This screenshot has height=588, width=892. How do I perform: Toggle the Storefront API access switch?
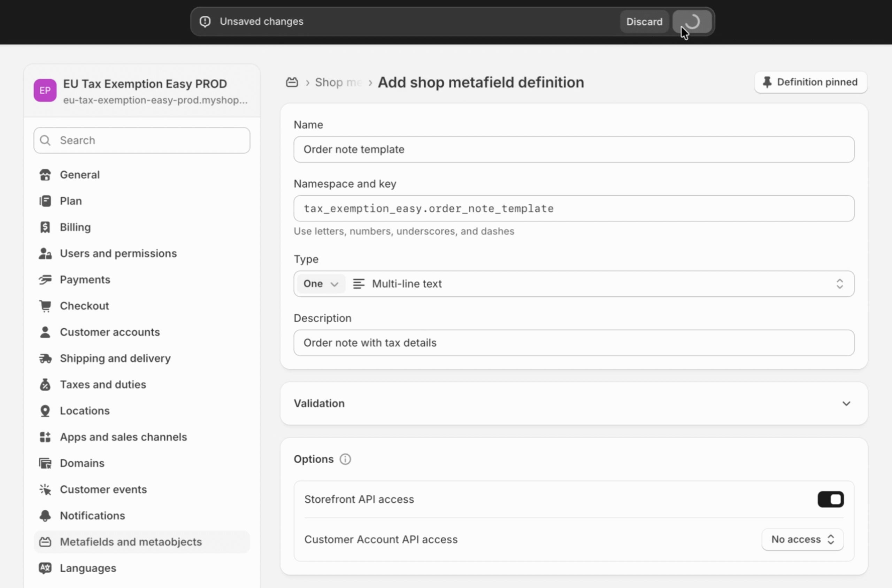pyautogui.click(x=830, y=499)
